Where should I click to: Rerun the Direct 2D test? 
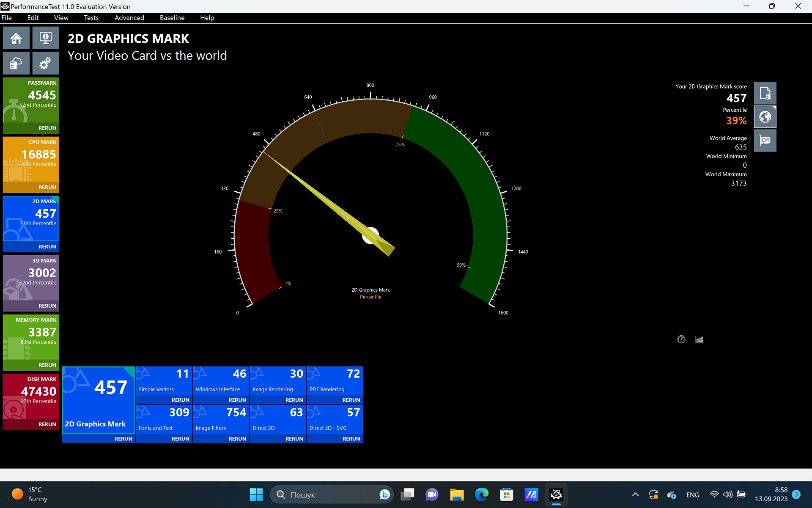point(294,439)
